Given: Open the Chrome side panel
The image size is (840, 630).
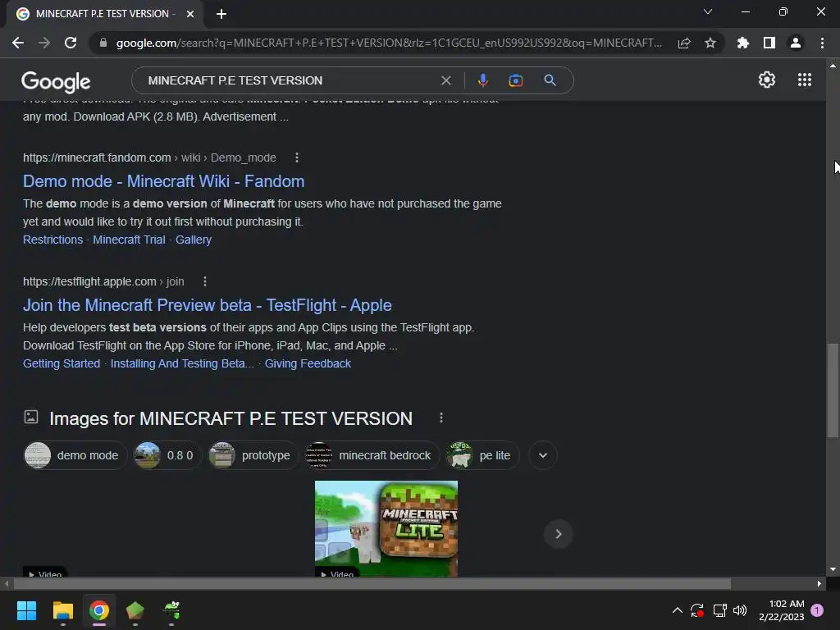Looking at the screenshot, I should coord(769,43).
